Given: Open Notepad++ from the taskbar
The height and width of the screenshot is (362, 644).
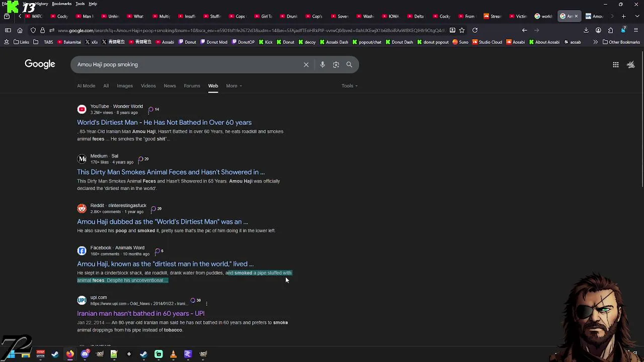Looking at the screenshot, I should [114, 354].
